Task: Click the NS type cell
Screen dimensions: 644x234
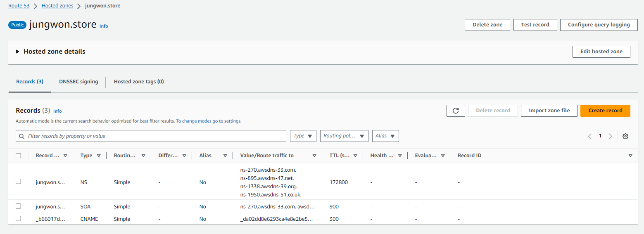Action: (x=84, y=182)
